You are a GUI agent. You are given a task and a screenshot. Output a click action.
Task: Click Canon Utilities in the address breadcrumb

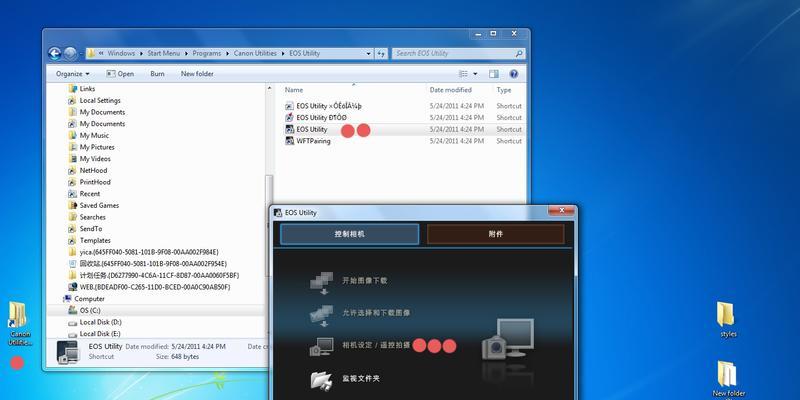255,53
